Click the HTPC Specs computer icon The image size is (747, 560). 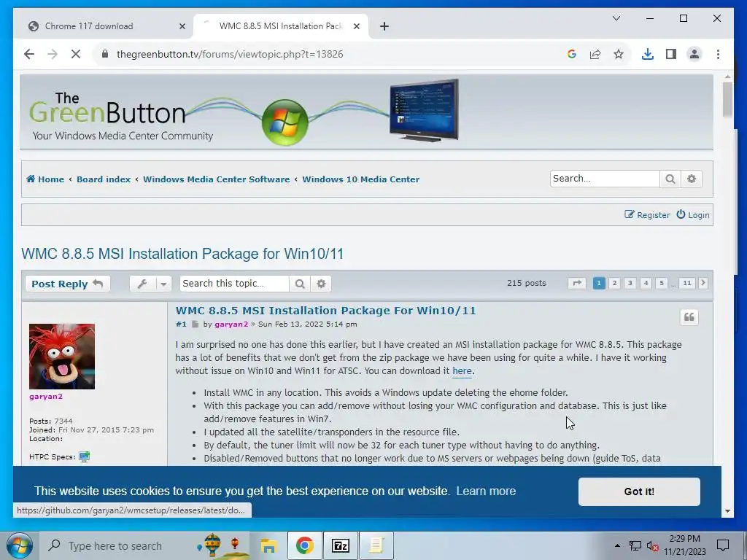click(x=84, y=456)
